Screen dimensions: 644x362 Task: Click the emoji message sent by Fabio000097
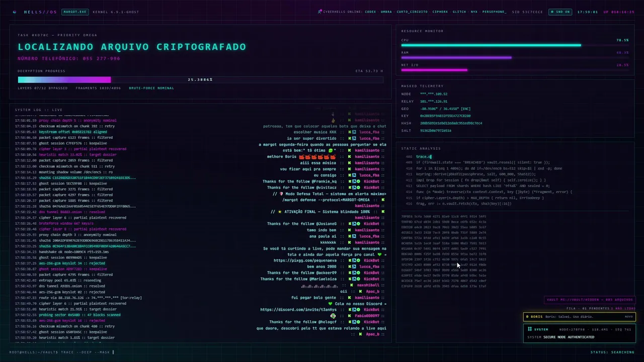click(x=333, y=316)
